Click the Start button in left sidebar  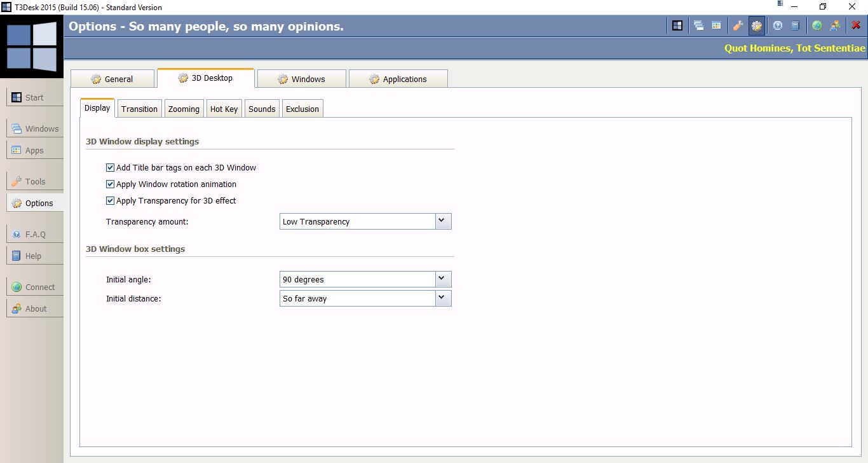pyautogui.click(x=35, y=97)
